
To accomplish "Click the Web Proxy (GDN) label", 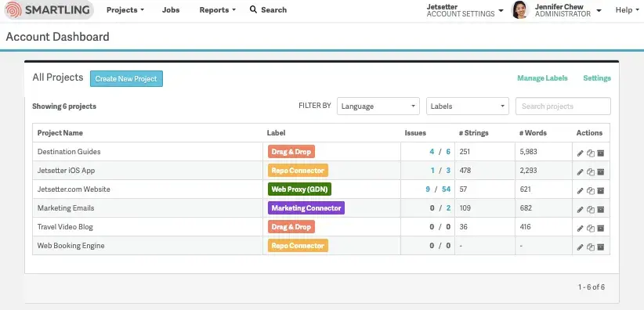I will 299,189.
